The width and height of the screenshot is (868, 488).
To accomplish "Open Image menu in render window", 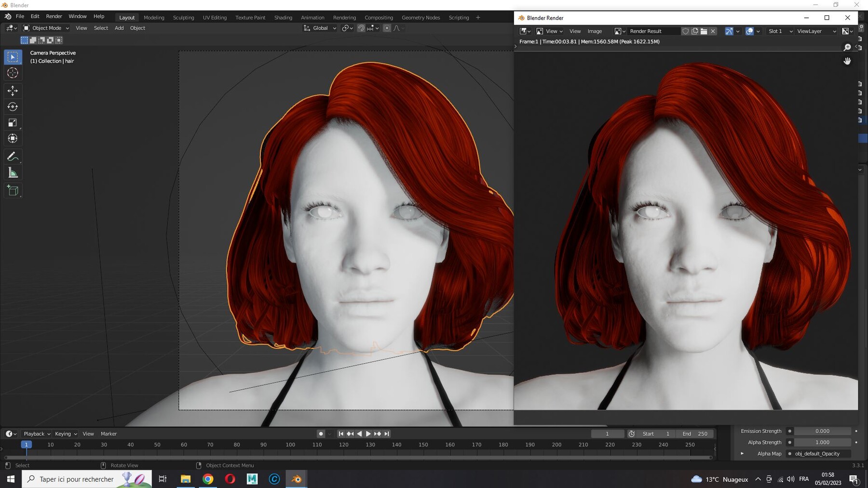I will [x=595, y=31].
